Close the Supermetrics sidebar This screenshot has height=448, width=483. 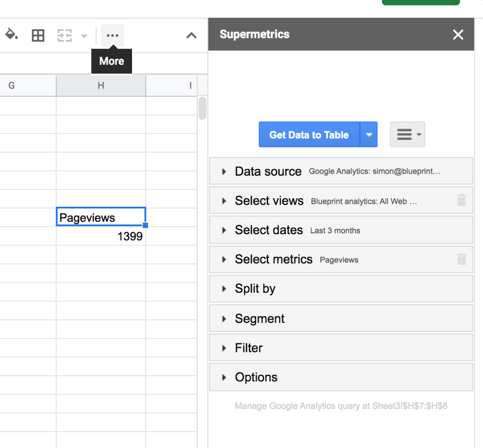pos(458,34)
